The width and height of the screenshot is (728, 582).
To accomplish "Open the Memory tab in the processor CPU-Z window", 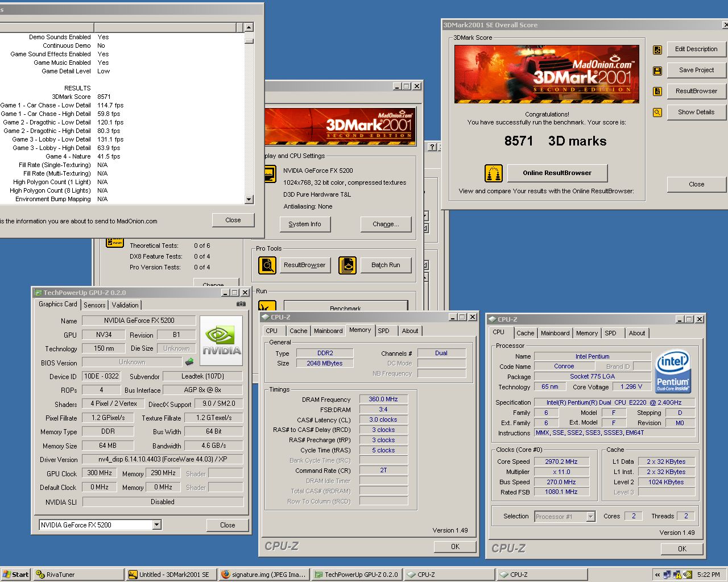I will pyautogui.click(x=586, y=333).
